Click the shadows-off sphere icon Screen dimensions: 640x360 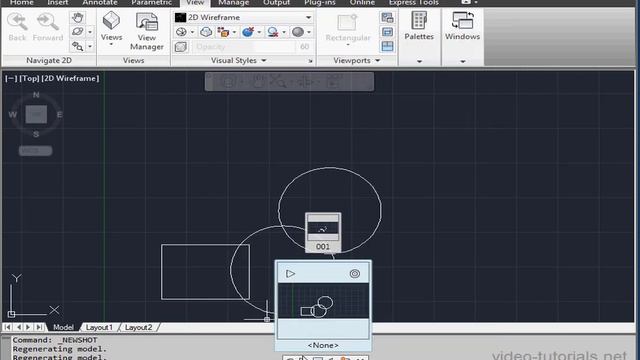pyautogui.click(x=181, y=32)
